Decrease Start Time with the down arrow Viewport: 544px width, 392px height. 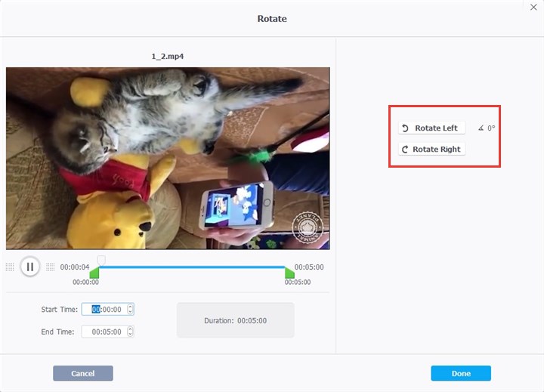click(130, 312)
